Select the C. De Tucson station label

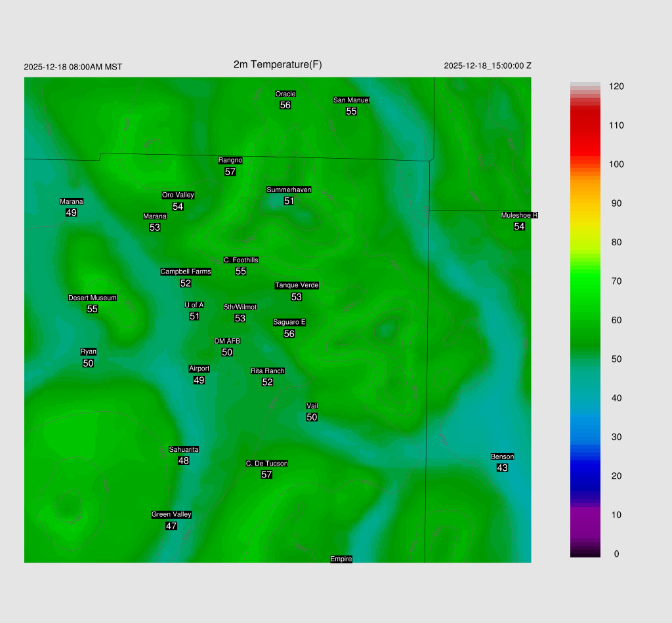pos(266,463)
